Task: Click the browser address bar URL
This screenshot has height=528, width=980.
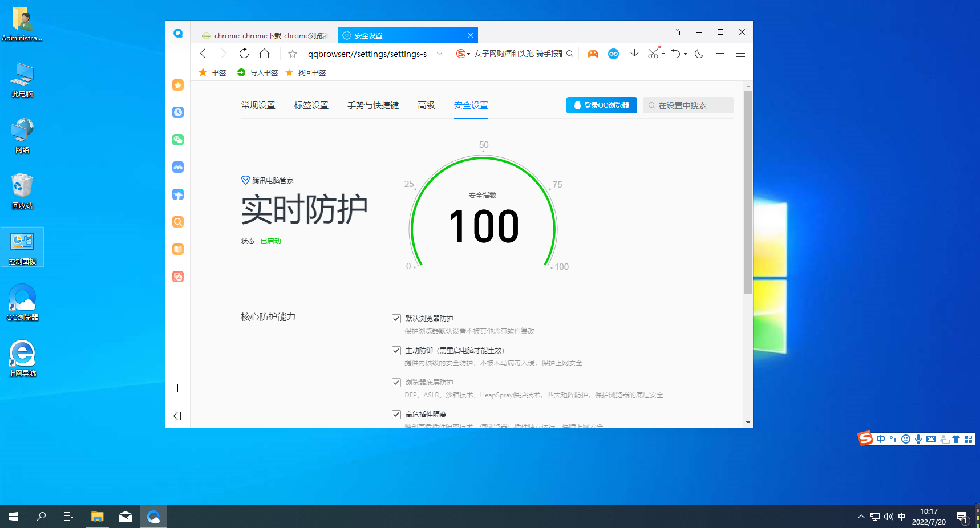Action: [367, 54]
